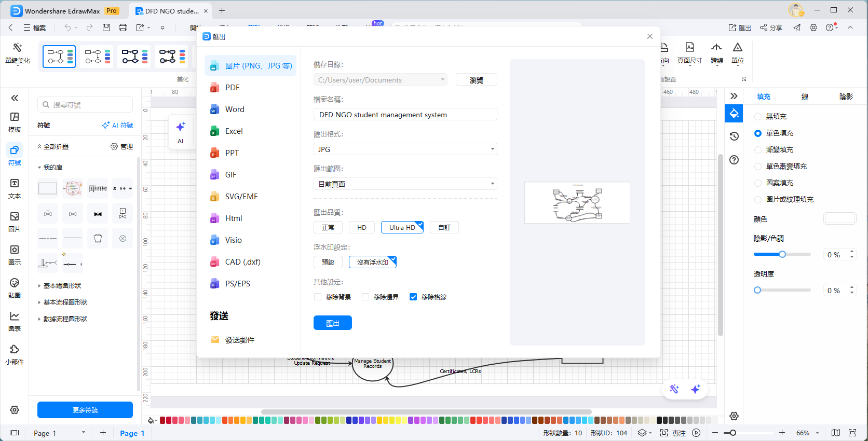Click the AI symbols link

118,125
